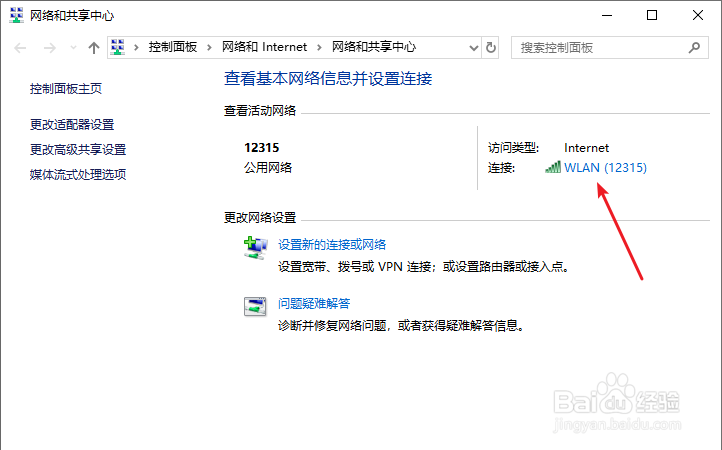Click the Internet access type value
The image size is (722, 450).
[x=586, y=148]
